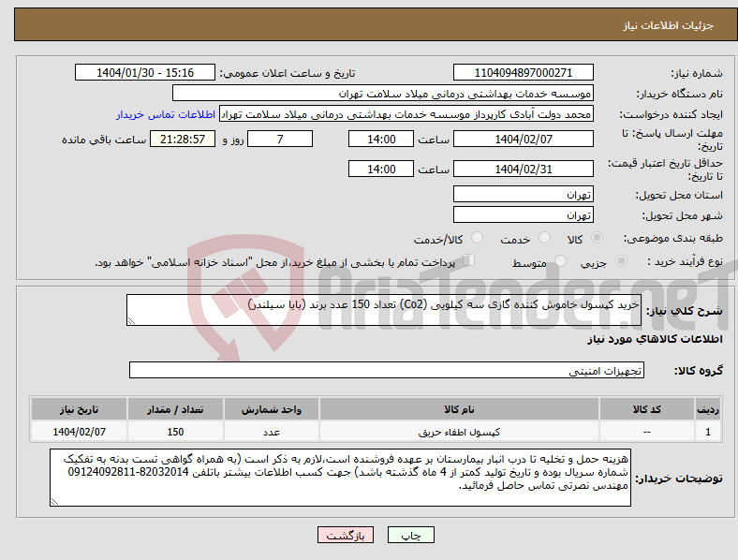
Task: Click the response deadline time field 14:00
Action: [x=381, y=140]
